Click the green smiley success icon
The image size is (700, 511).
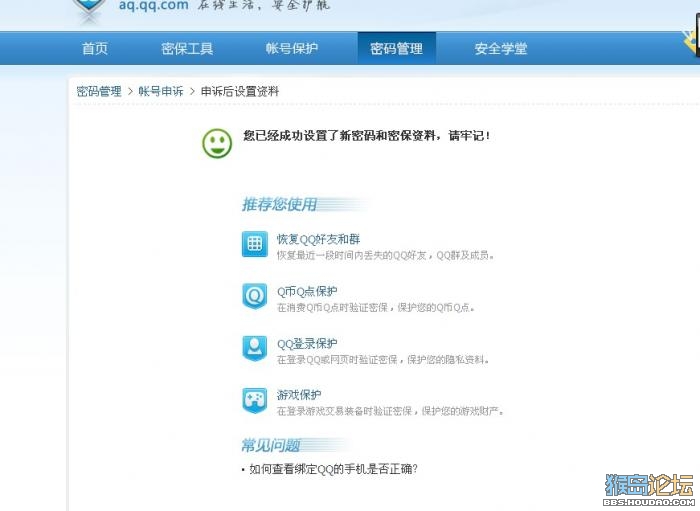(217, 143)
